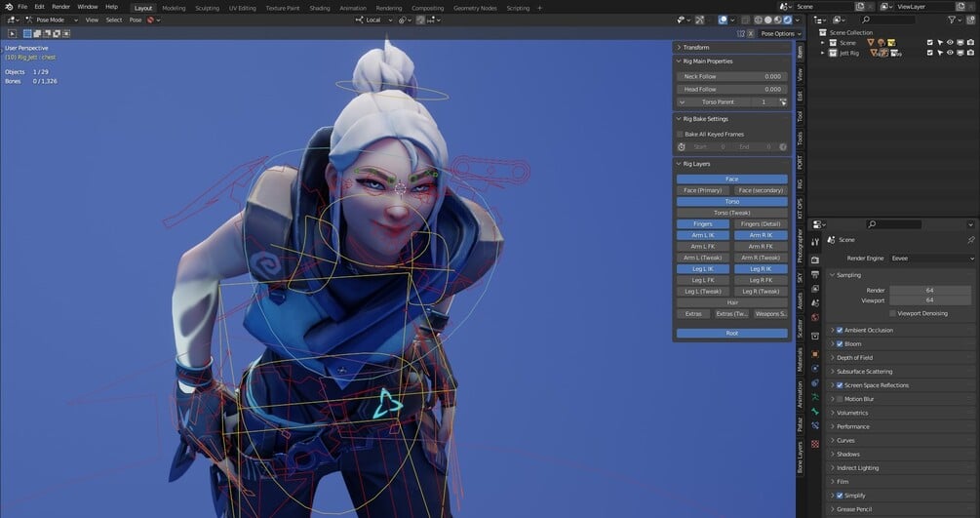Click the Outliner search field
Image resolution: width=980 pixels, height=518 pixels.
[887, 20]
